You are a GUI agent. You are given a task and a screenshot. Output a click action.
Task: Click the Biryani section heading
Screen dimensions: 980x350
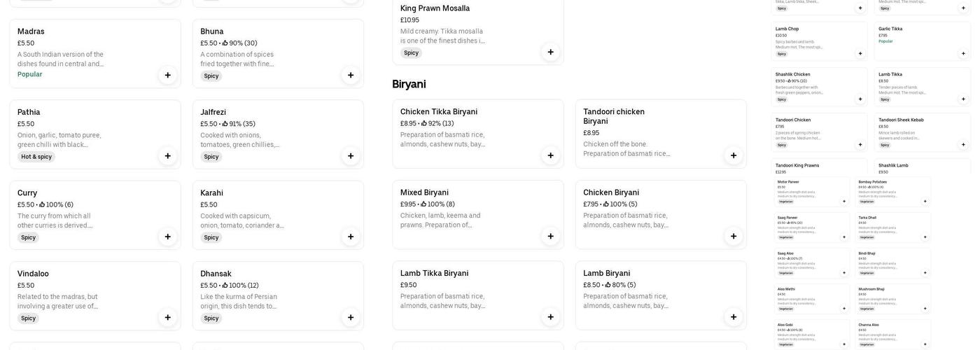tap(409, 84)
